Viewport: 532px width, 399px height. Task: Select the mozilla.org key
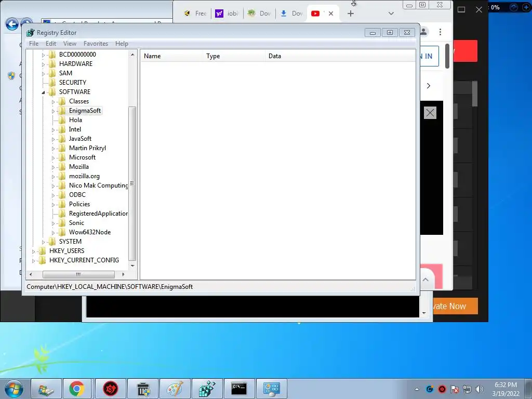click(84, 176)
